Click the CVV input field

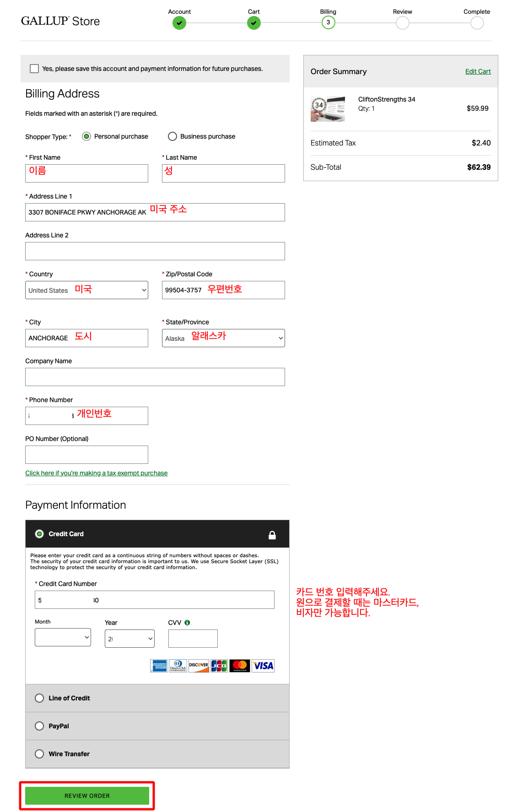click(x=193, y=639)
